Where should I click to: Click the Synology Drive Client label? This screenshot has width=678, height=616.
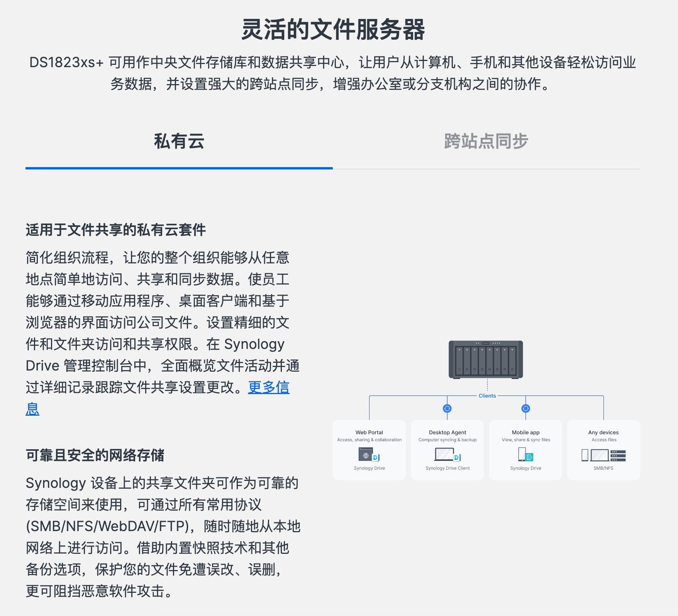point(447,468)
